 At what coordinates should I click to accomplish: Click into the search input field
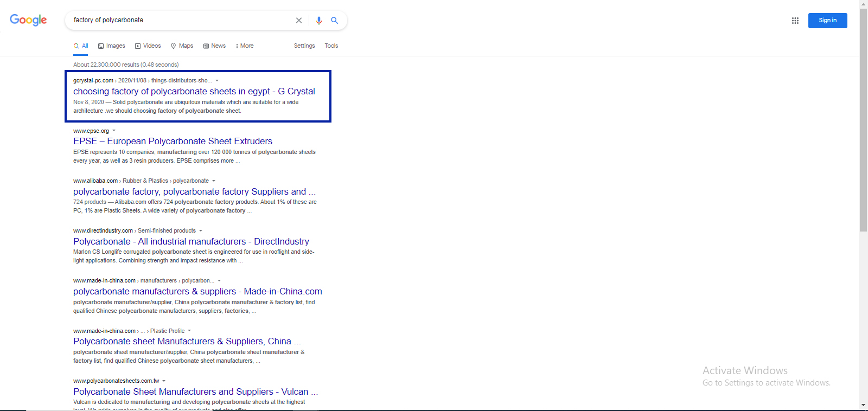point(182,20)
